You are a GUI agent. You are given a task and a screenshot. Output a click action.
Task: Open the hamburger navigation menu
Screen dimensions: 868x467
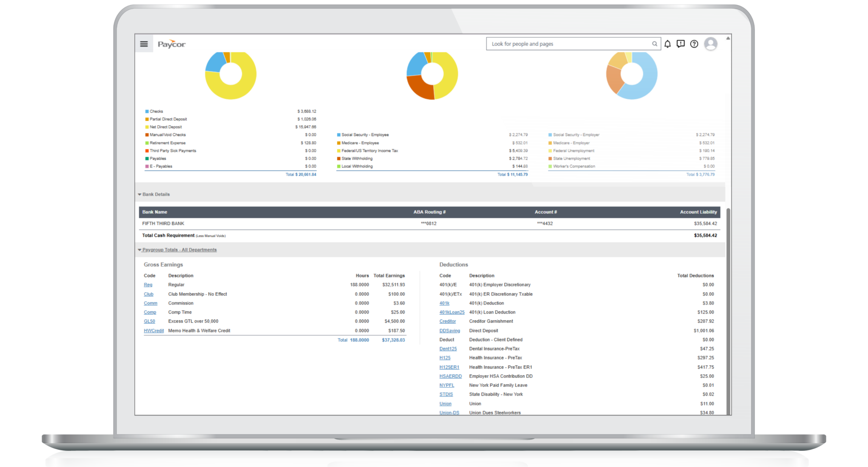(x=144, y=44)
